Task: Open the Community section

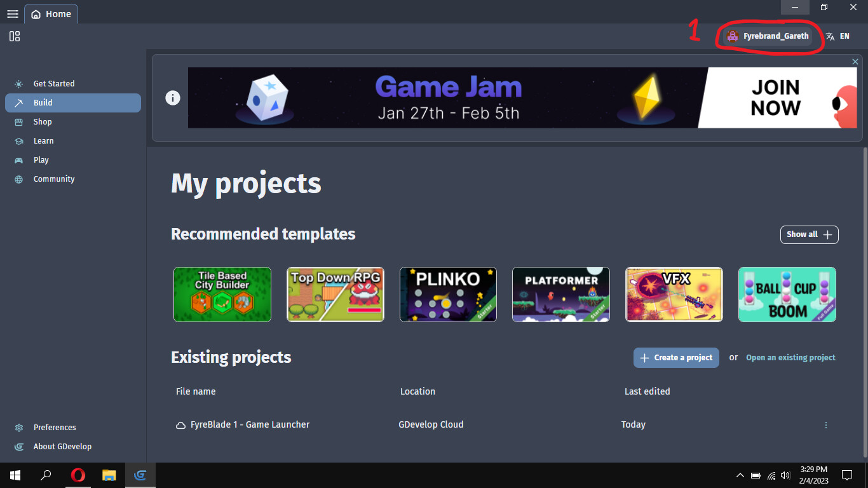Action: pos(73,179)
